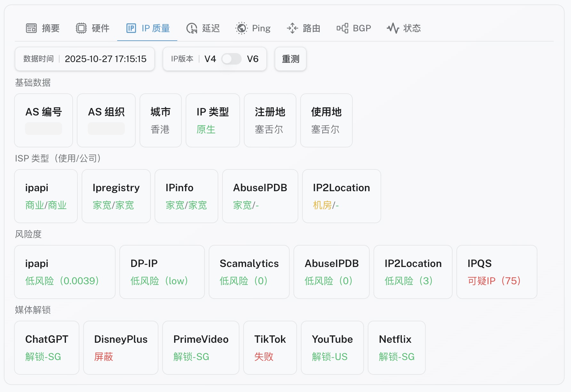Click the 硬件 chip icon
Image resolution: width=571 pixels, height=392 pixels.
coord(82,28)
